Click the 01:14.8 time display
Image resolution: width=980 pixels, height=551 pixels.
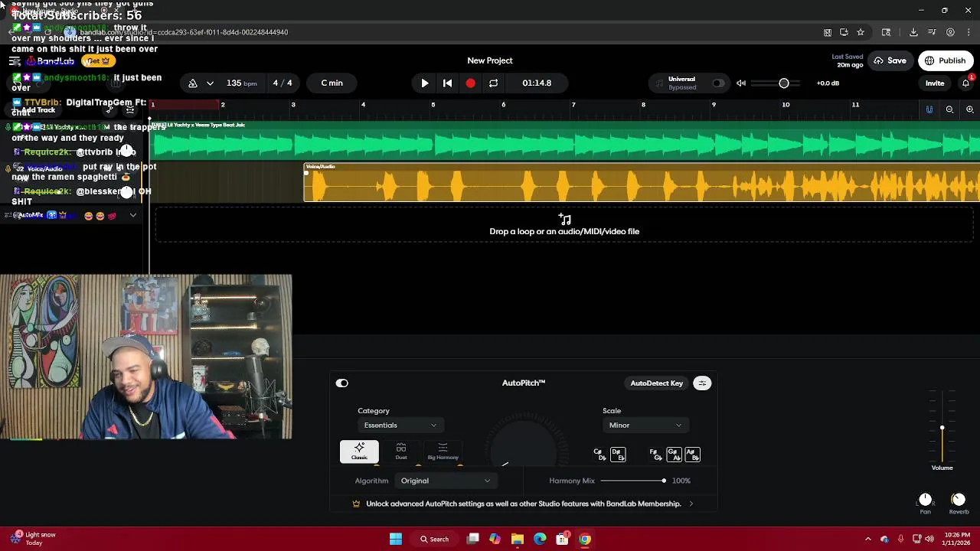pos(537,83)
